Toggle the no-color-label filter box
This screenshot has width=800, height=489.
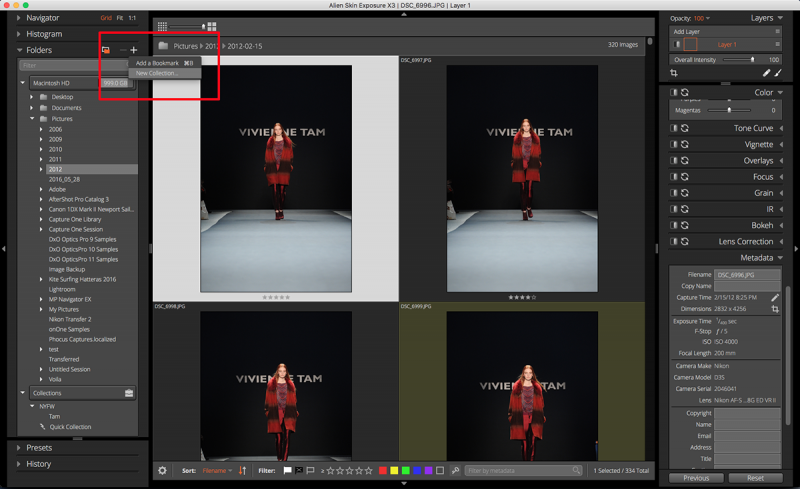[440, 471]
